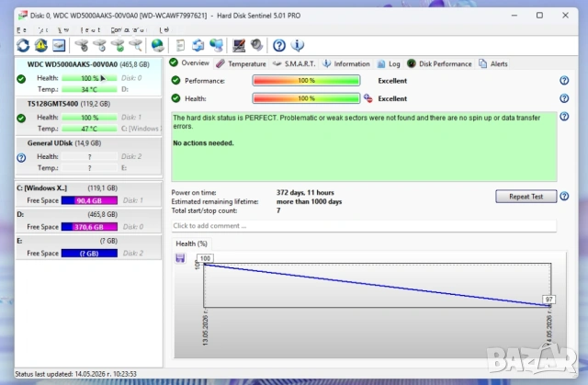Select General UDisk disk entry
Screen dimensions: 588x385
point(88,155)
